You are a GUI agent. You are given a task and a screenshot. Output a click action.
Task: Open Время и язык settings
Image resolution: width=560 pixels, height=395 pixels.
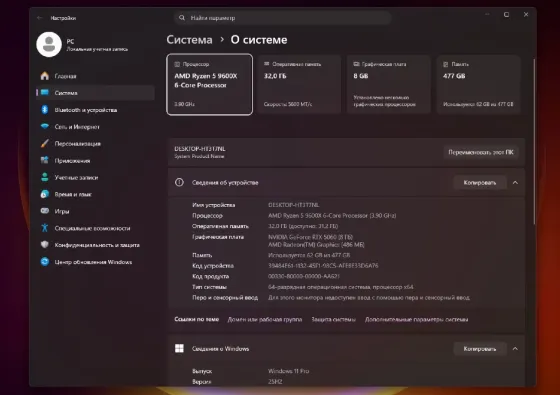tap(95, 194)
